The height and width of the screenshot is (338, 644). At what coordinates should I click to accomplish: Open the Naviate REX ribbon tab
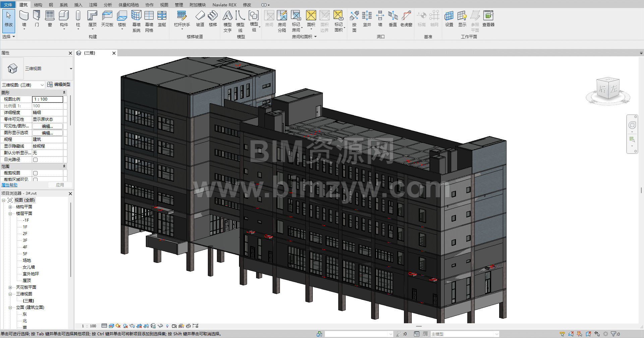click(224, 5)
